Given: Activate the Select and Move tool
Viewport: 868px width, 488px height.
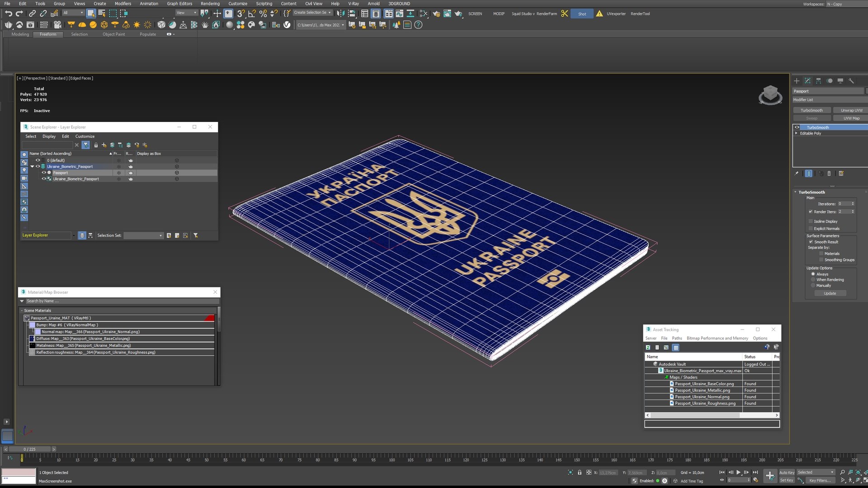Looking at the screenshot, I should point(217,14).
